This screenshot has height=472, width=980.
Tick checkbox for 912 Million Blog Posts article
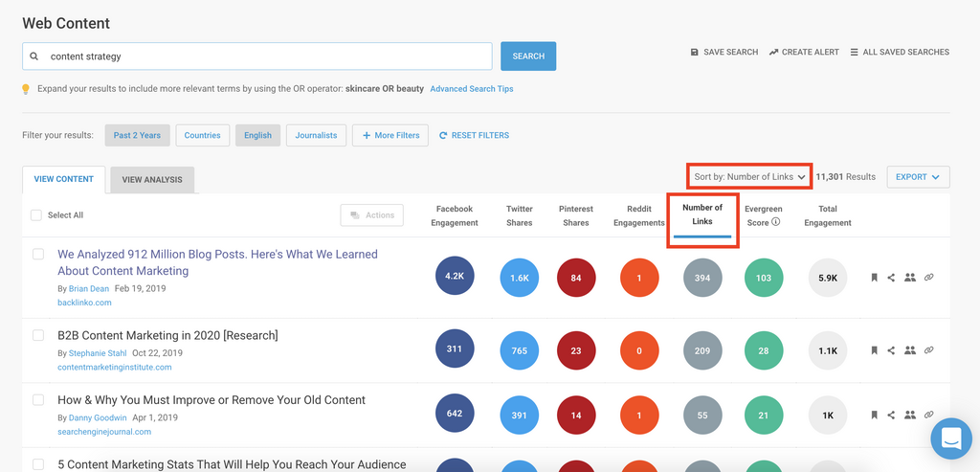click(38, 255)
